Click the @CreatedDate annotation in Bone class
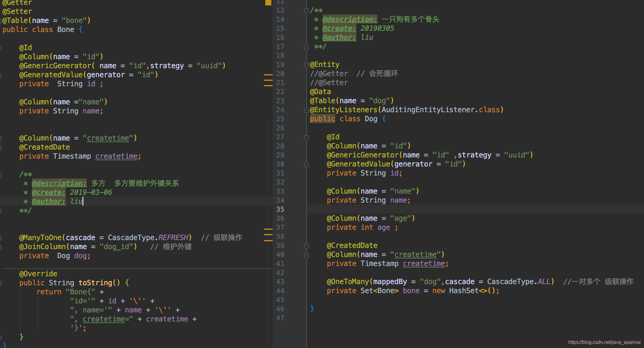 pos(45,147)
